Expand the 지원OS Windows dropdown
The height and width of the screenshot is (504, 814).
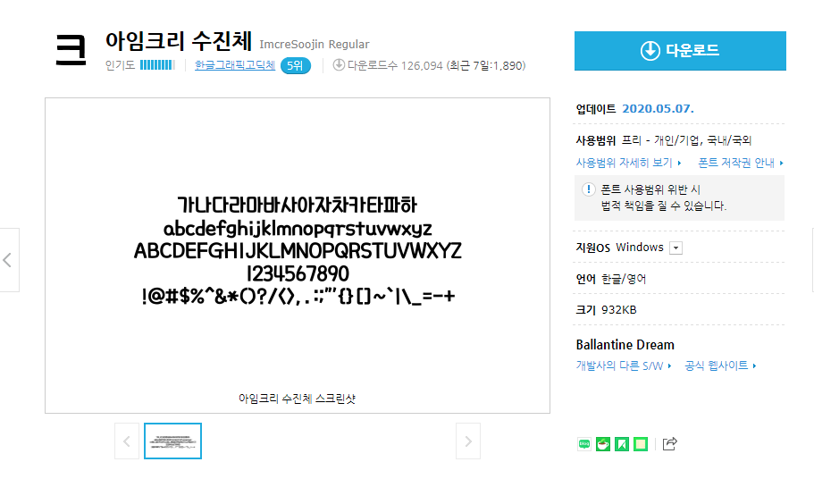[676, 248]
